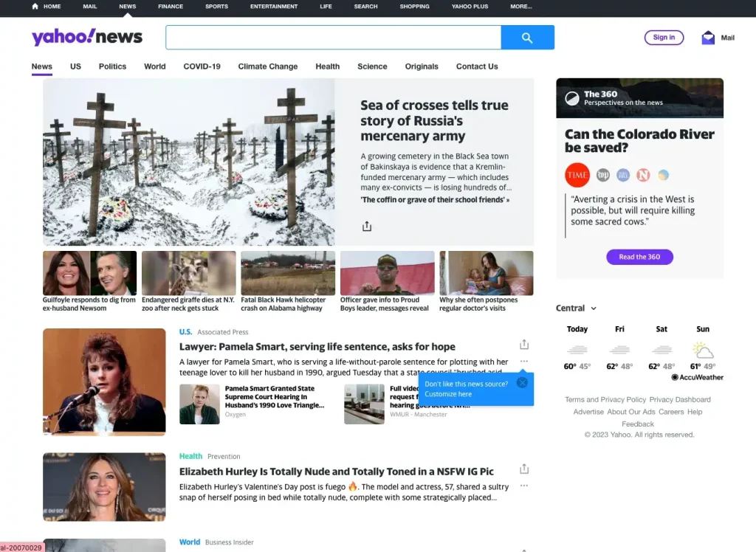Open Yahoo Plus in top navigation
Viewport: 756px width, 552px height.
tap(470, 7)
